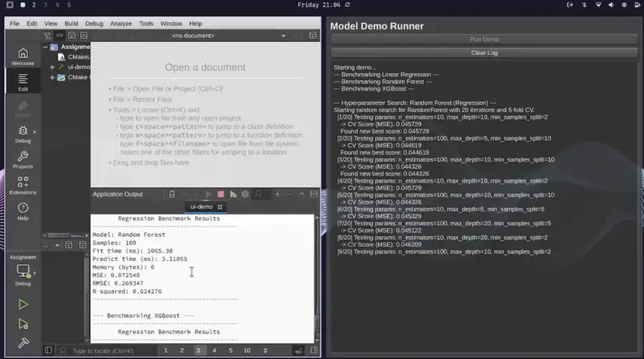Toggle output pane 10 in the status bar

[x=247, y=350]
